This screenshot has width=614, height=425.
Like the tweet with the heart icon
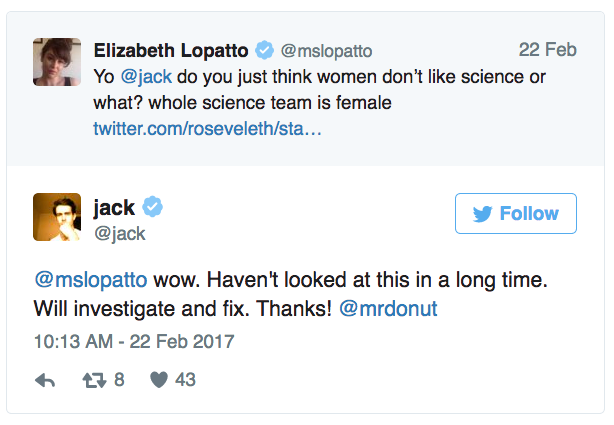coord(158,380)
